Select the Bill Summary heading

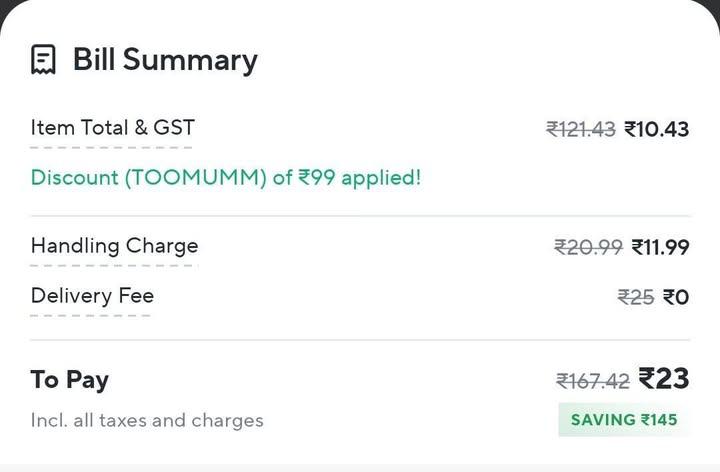click(165, 60)
